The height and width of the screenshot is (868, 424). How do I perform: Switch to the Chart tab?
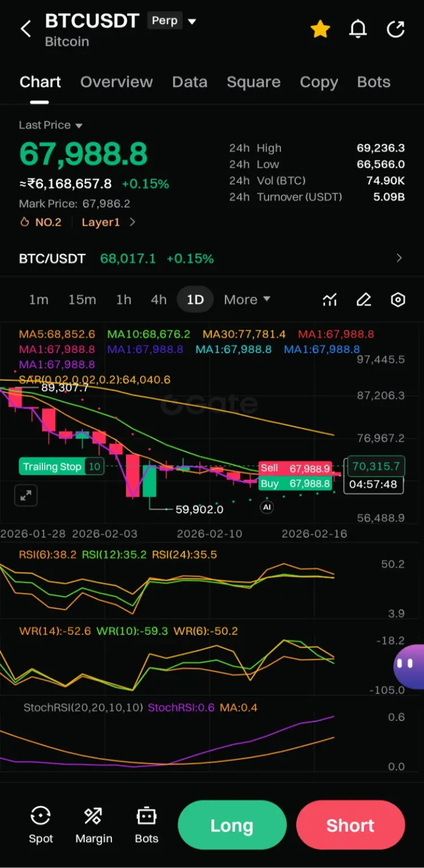[40, 82]
